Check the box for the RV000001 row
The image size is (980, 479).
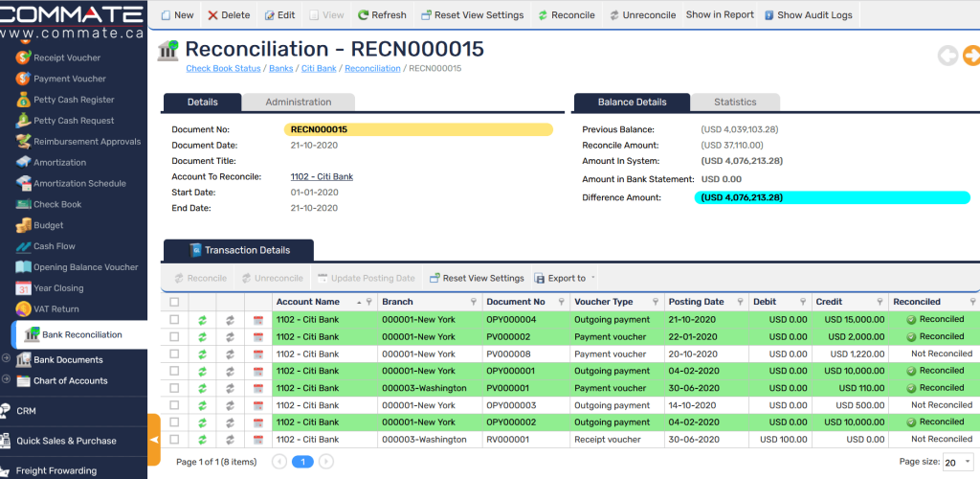174,440
